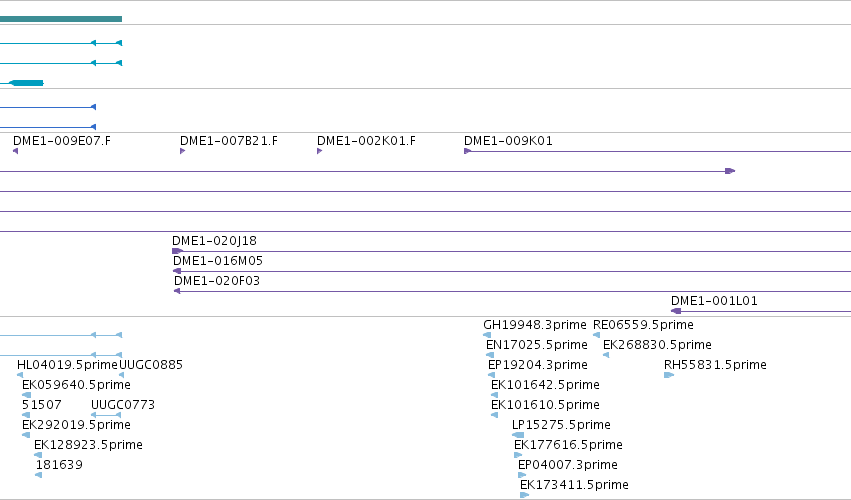Click the UUGC0773 label
The image size is (851, 500).
123,405
